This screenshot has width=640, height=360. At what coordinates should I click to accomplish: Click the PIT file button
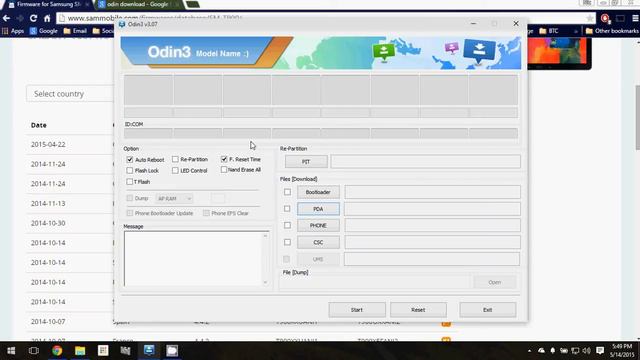[306, 162]
